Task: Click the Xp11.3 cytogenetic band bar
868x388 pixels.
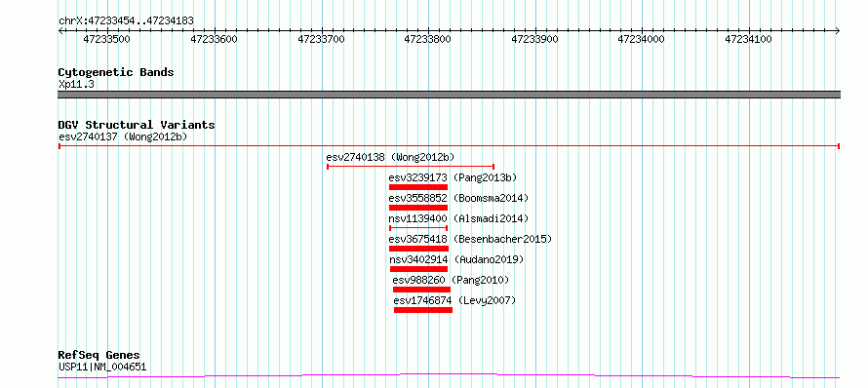Action: [x=449, y=95]
